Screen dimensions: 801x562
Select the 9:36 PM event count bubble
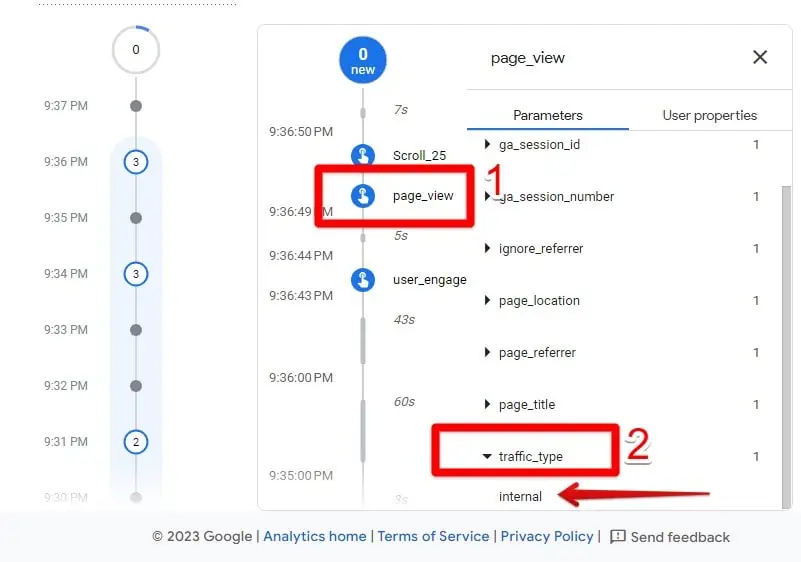[x=136, y=162]
